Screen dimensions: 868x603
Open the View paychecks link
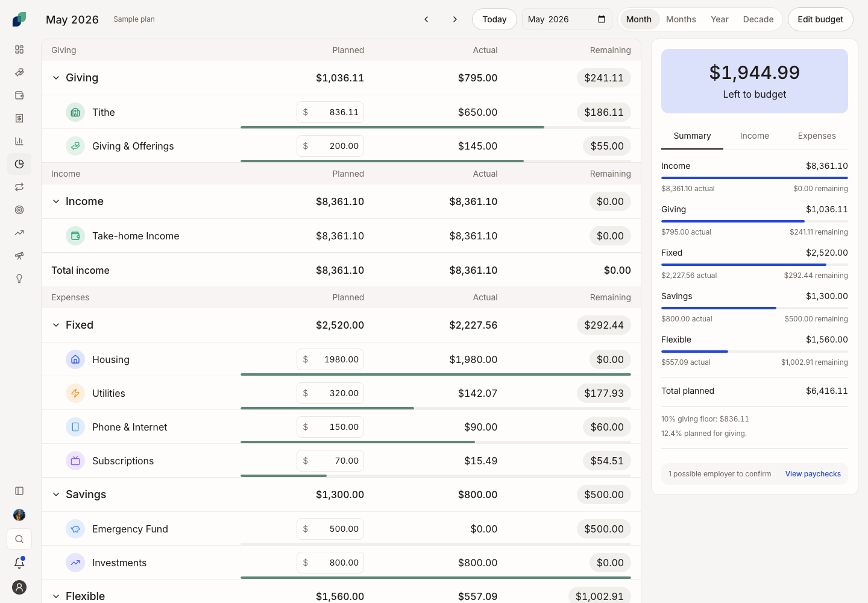[x=813, y=474]
